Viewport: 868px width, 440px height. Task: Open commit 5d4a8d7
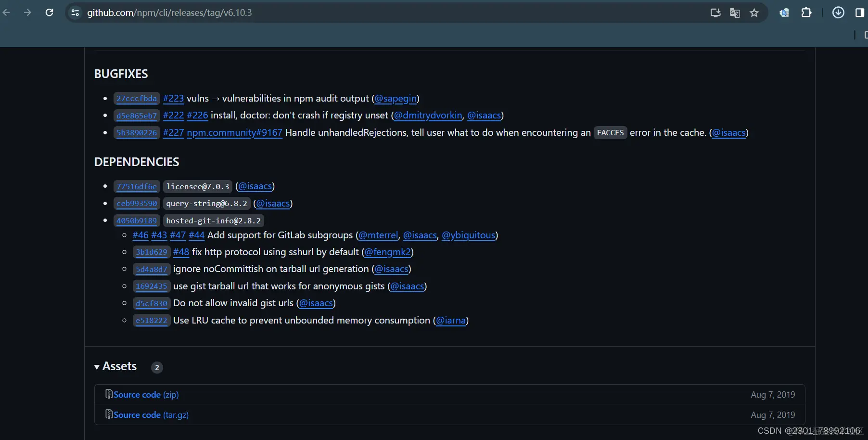click(x=152, y=270)
